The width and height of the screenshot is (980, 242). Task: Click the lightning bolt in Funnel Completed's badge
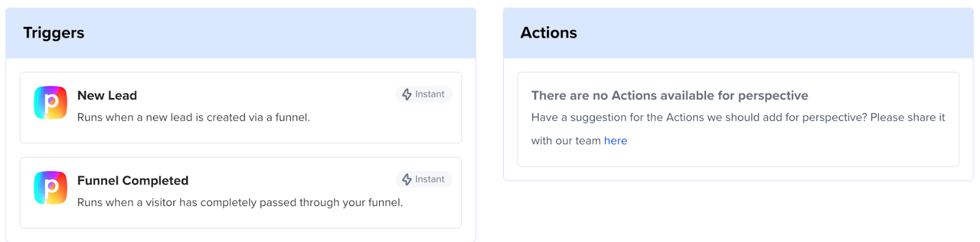coord(407,180)
